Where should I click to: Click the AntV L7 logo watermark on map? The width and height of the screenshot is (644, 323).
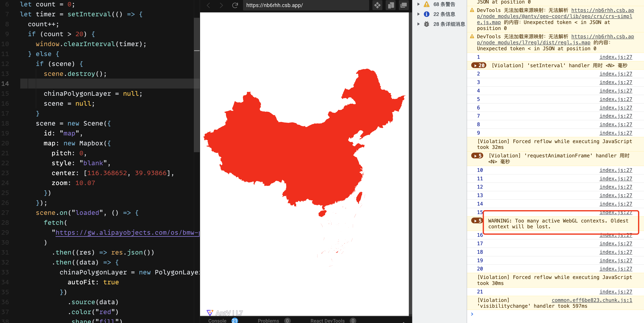224,312
